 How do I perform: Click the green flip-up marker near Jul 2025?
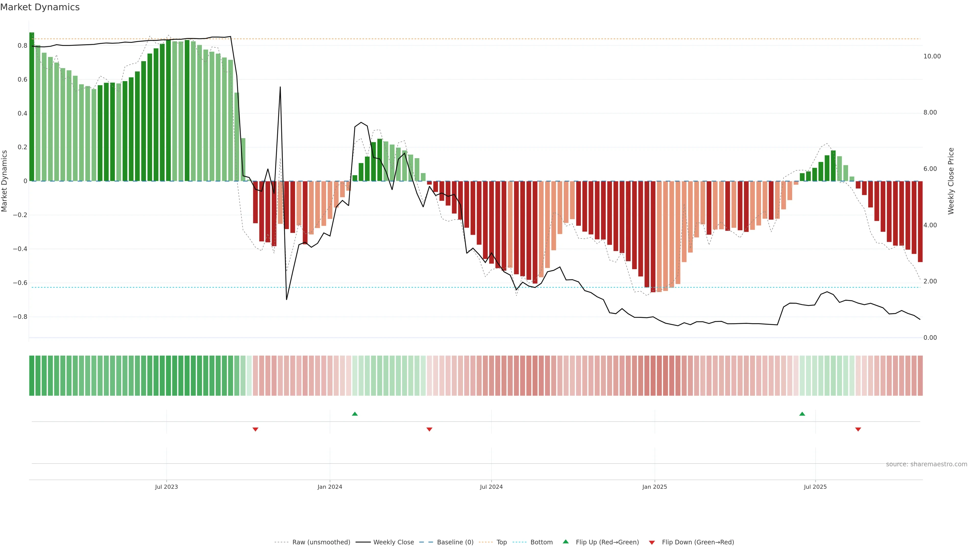802,414
